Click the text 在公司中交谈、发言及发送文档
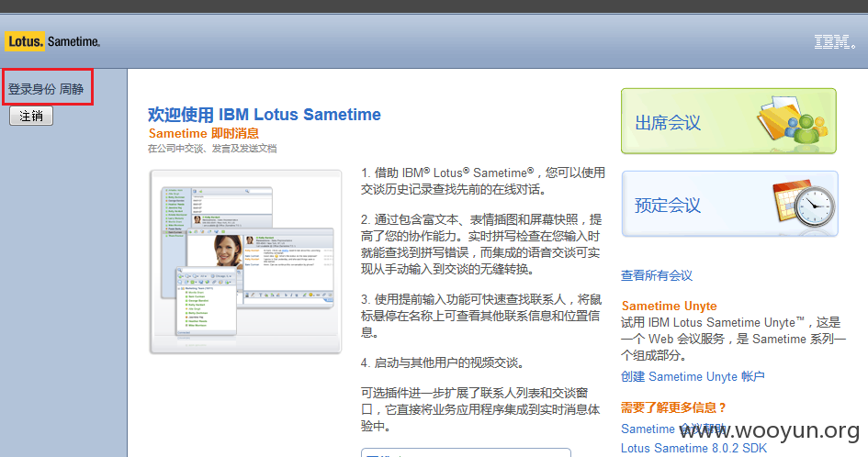868x457 pixels. pos(212,149)
